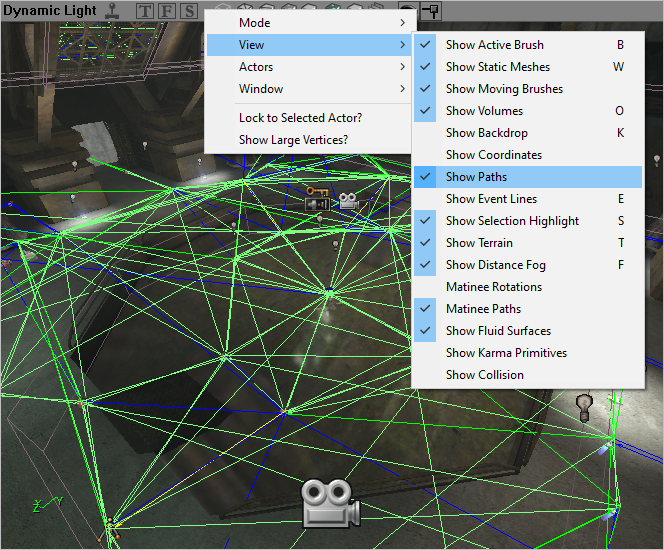Image resolution: width=664 pixels, height=550 pixels.
Task: Switch viewport to Front view (F button)
Action: [x=167, y=11]
